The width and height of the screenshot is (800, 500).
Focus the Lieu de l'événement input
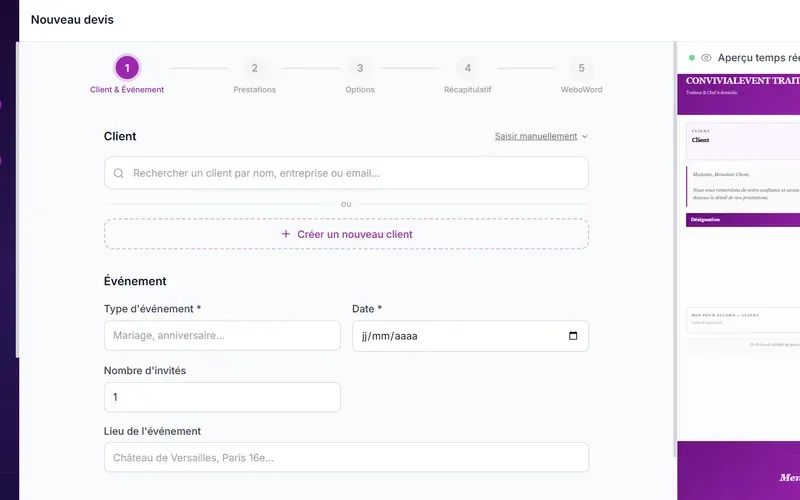(x=346, y=457)
